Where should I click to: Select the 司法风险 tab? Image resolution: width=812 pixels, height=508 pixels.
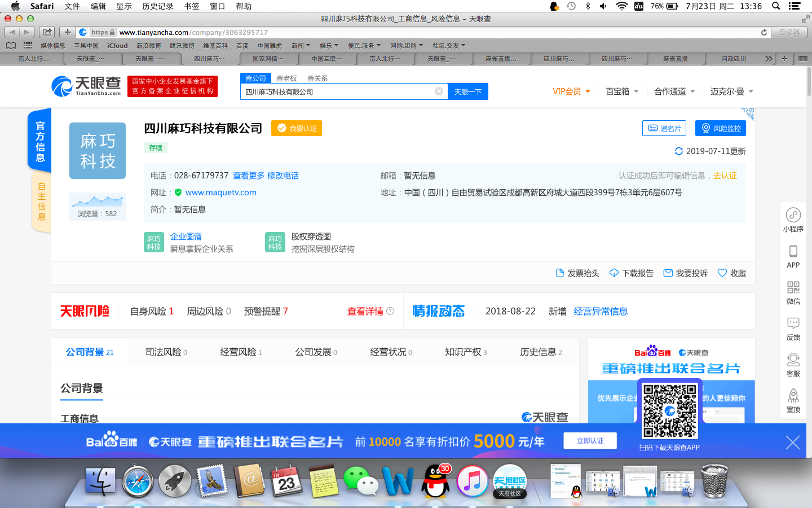click(x=166, y=352)
